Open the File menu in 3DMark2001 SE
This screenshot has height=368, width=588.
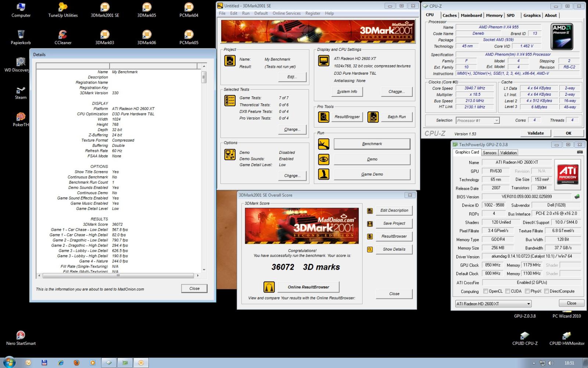coord(222,13)
